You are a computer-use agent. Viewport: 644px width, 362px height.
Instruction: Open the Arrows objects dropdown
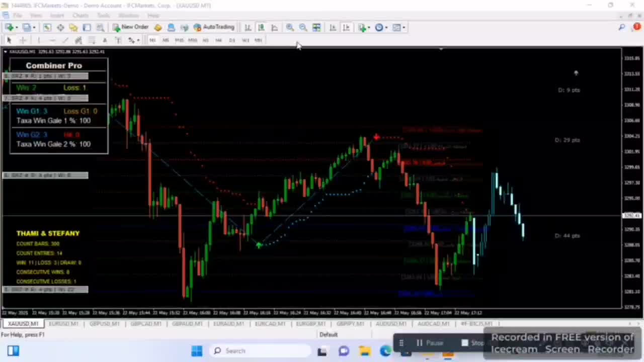click(134, 40)
